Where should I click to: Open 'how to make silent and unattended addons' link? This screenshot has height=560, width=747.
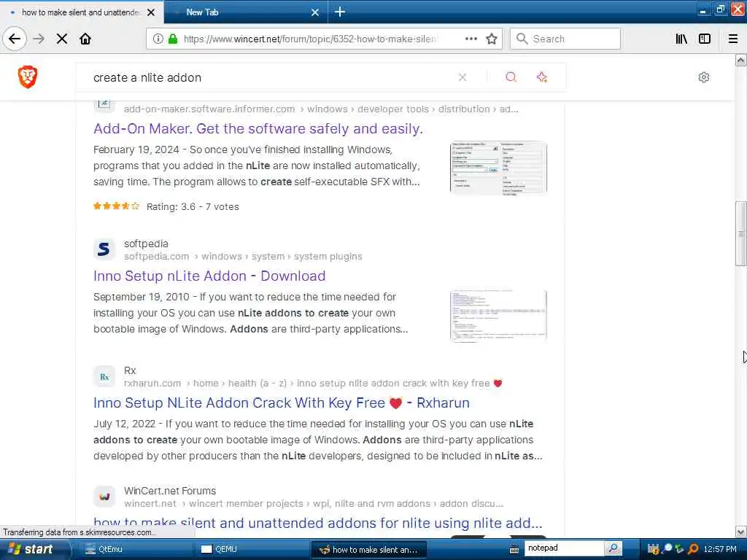click(x=318, y=523)
